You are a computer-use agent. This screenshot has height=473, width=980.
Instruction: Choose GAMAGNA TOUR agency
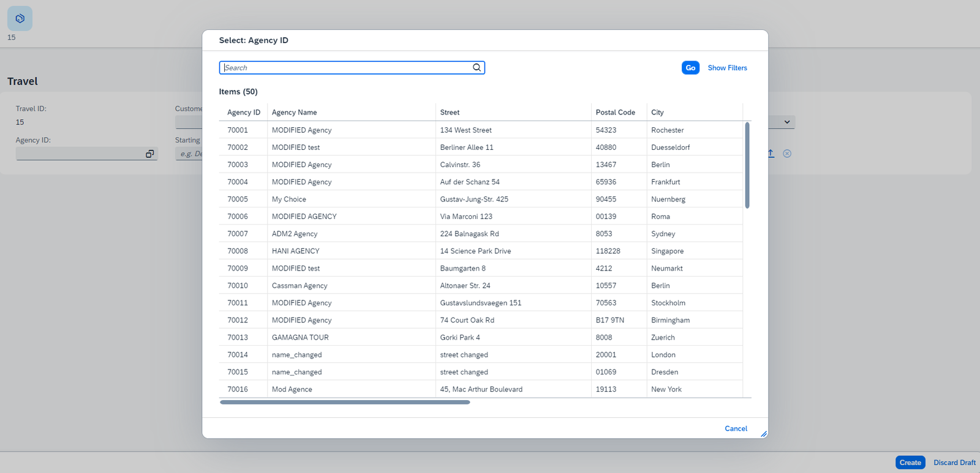tap(481, 338)
